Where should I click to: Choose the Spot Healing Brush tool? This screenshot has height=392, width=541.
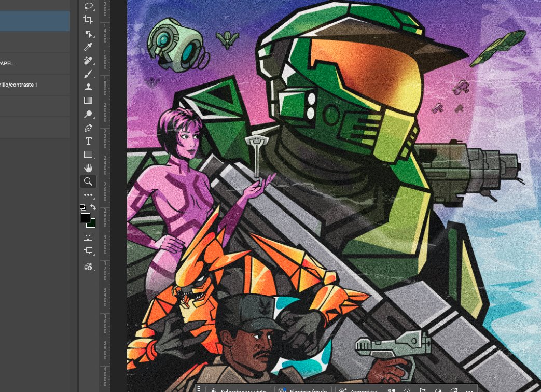click(88, 60)
